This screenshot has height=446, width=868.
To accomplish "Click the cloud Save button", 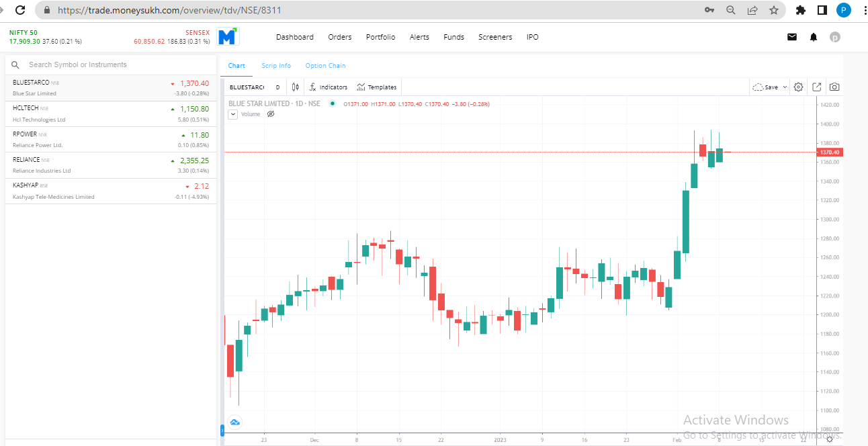I will coord(766,87).
